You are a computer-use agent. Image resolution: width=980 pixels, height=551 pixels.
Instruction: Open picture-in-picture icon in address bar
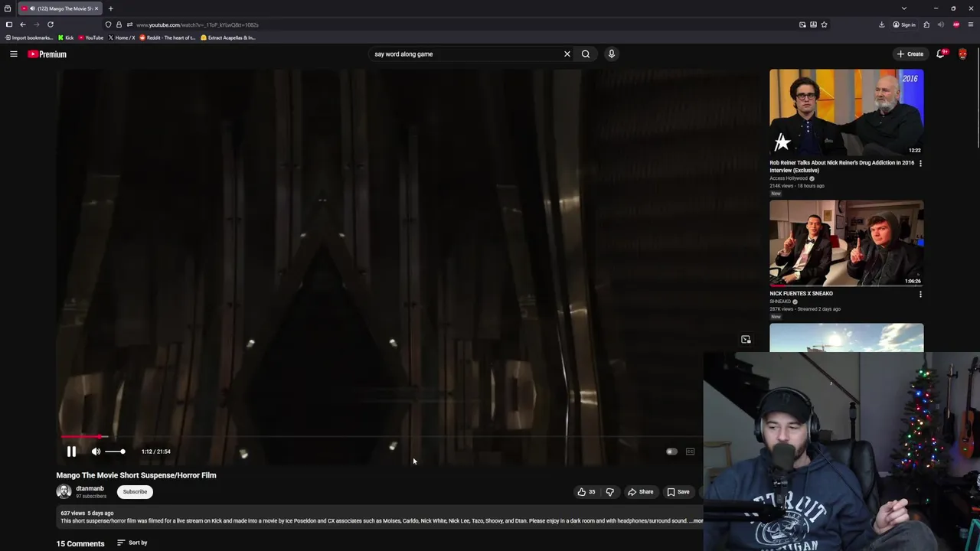pos(802,24)
